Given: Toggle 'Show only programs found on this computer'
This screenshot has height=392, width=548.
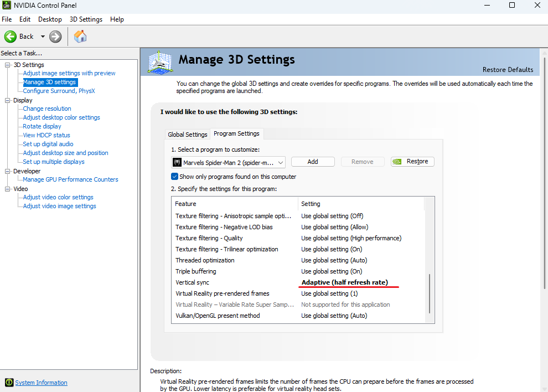Looking at the screenshot, I should [175, 177].
